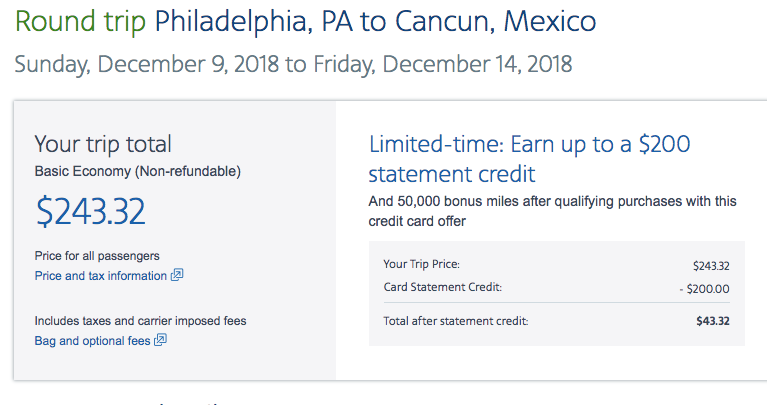The width and height of the screenshot is (767, 405).
Task: Click the Card Statement Credit row
Action: pyautogui.click(x=557, y=288)
